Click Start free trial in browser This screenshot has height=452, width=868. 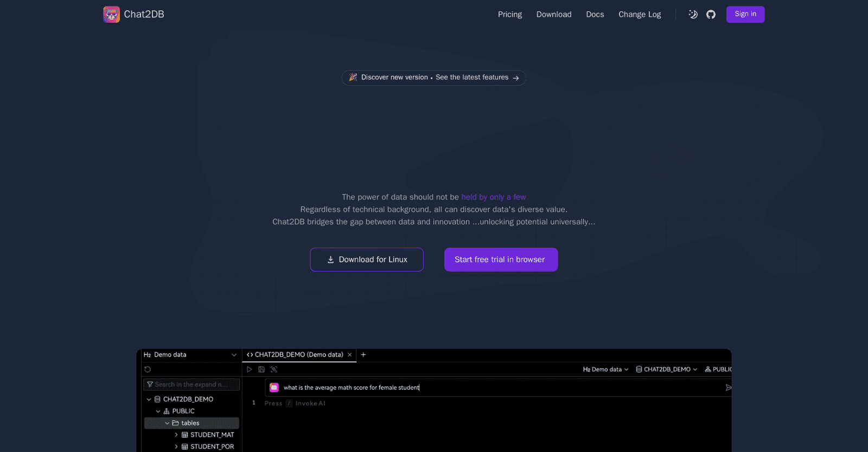click(x=500, y=260)
